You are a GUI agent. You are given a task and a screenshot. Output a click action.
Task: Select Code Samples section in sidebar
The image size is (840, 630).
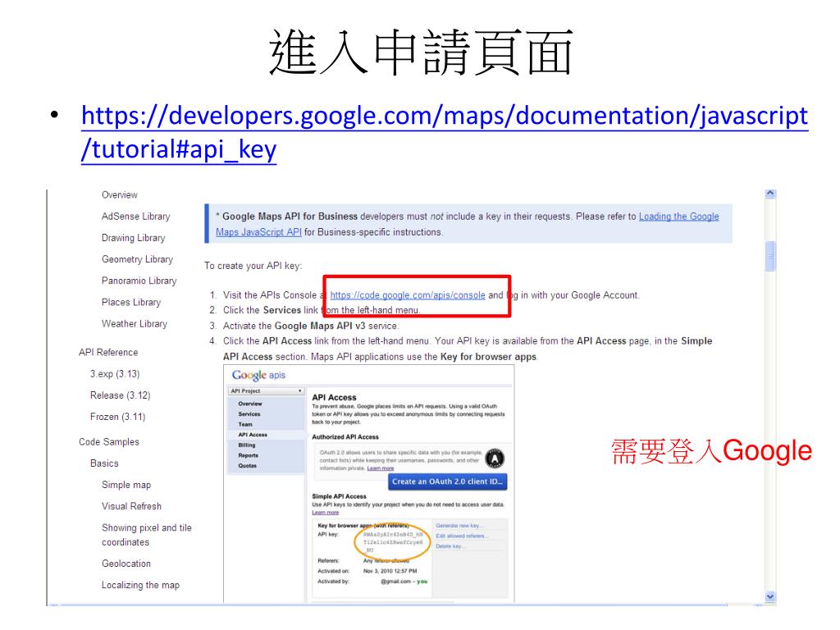(x=109, y=441)
